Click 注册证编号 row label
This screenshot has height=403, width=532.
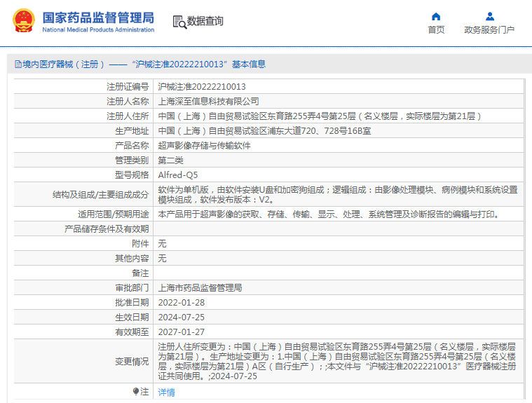pos(128,87)
